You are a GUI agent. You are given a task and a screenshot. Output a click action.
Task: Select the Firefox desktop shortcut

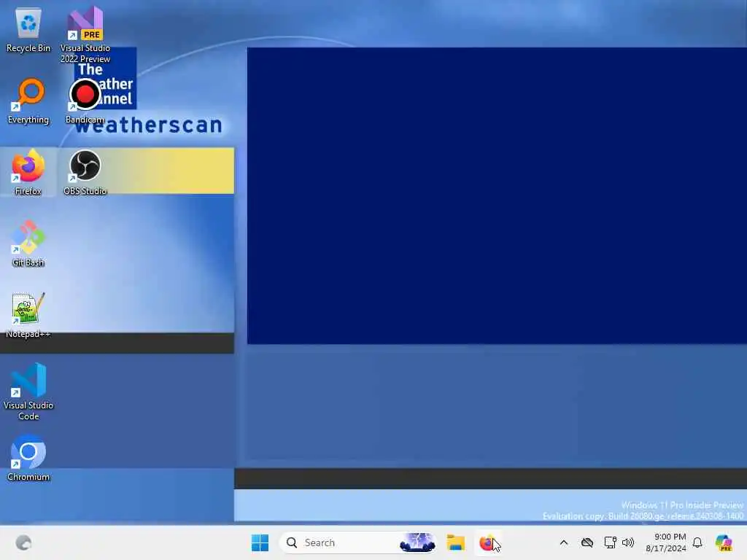coord(28,172)
